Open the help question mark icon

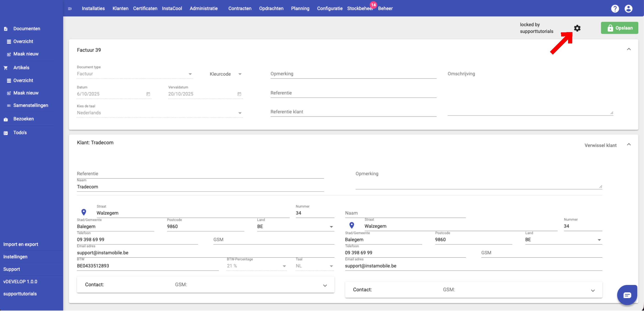coord(615,9)
